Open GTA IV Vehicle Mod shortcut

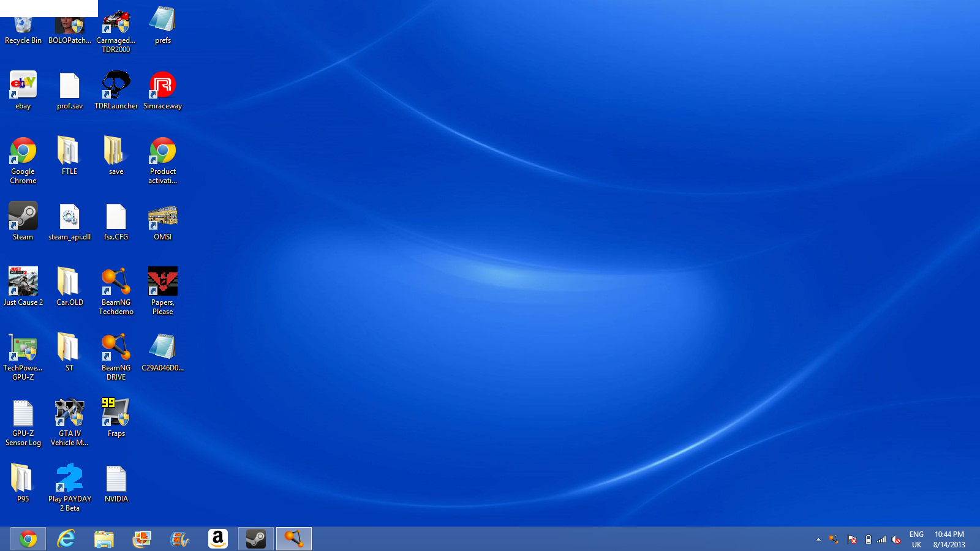click(x=70, y=422)
